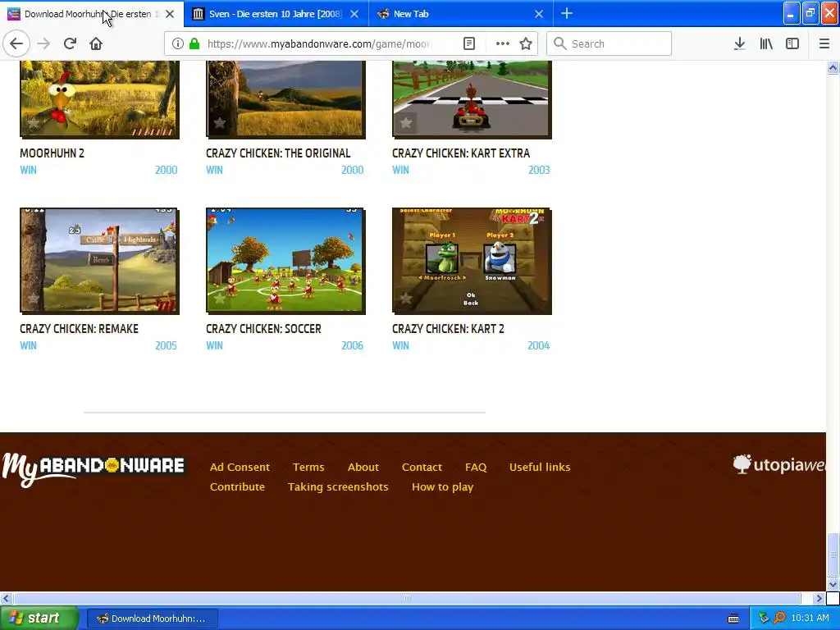Reload the current page

coord(70,43)
